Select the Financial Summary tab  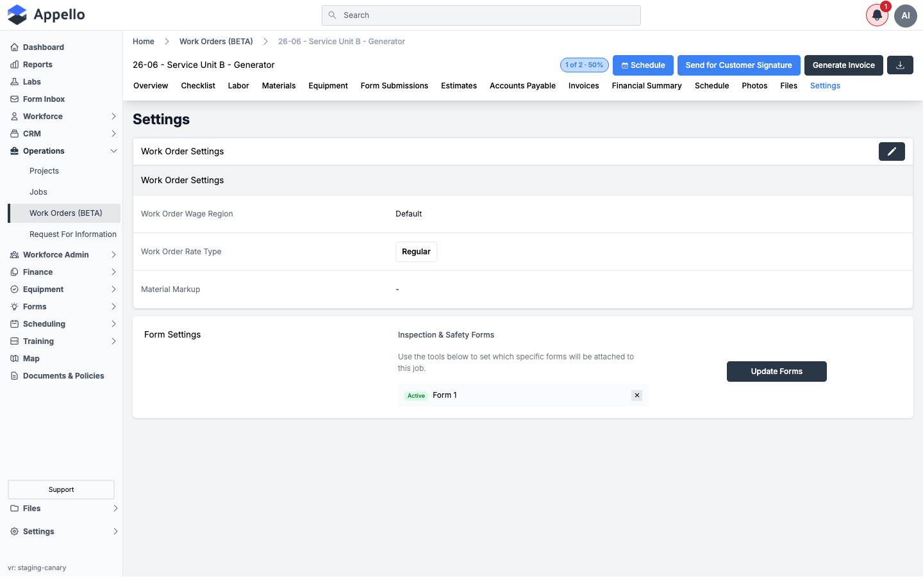(647, 86)
